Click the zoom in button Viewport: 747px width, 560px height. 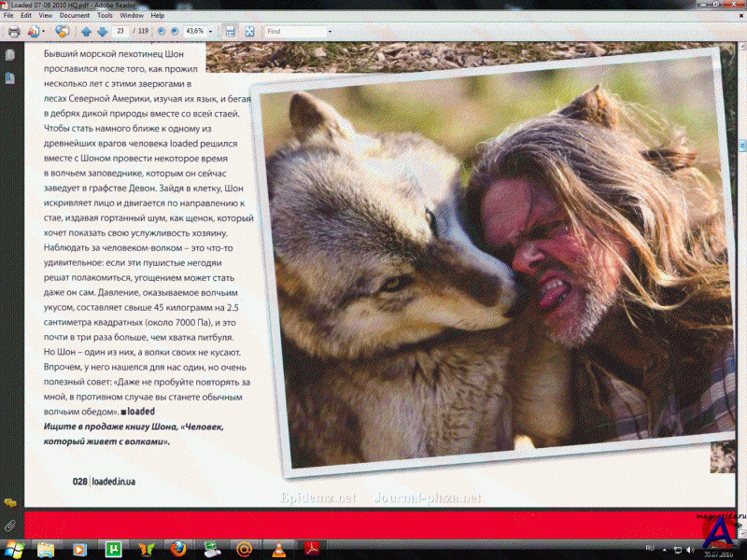[x=176, y=31]
